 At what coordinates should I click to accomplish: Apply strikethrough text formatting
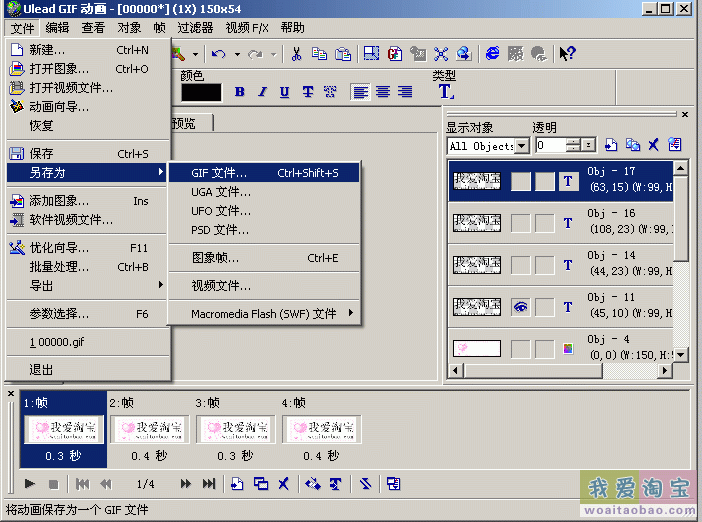pyautogui.click(x=308, y=92)
